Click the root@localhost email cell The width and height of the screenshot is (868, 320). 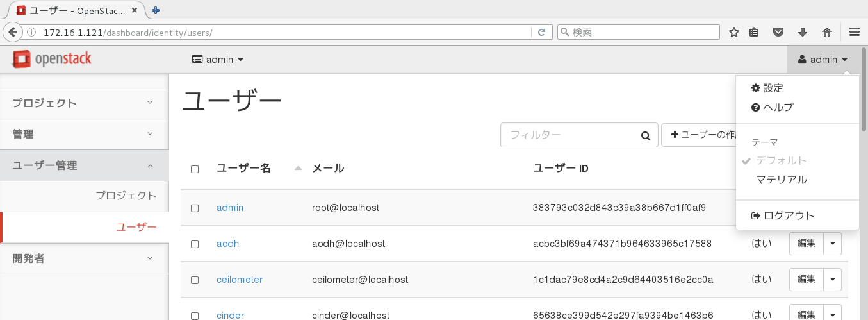(x=346, y=208)
